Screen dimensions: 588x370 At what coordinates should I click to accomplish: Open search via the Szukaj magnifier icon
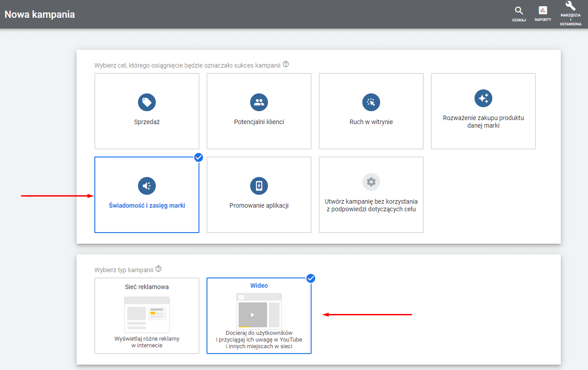click(519, 11)
